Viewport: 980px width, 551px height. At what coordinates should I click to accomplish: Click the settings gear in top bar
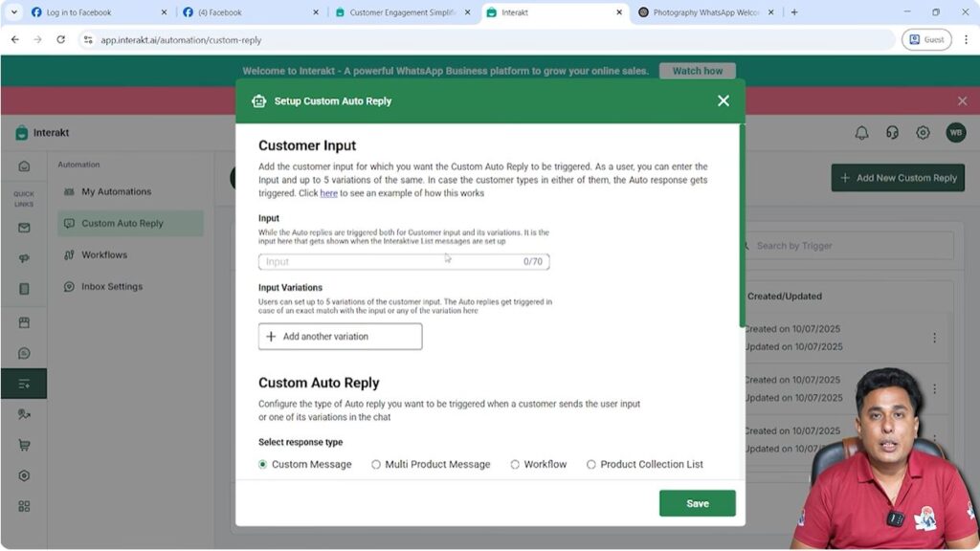pyautogui.click(x=922, y=132)
